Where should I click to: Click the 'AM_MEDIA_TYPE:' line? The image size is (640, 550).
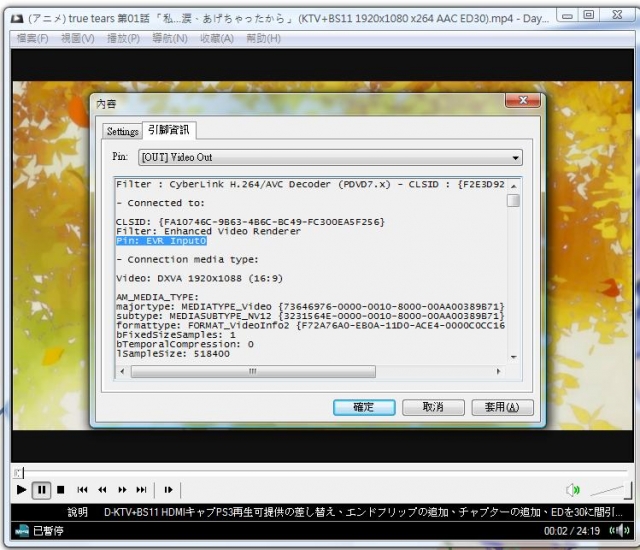158,297
